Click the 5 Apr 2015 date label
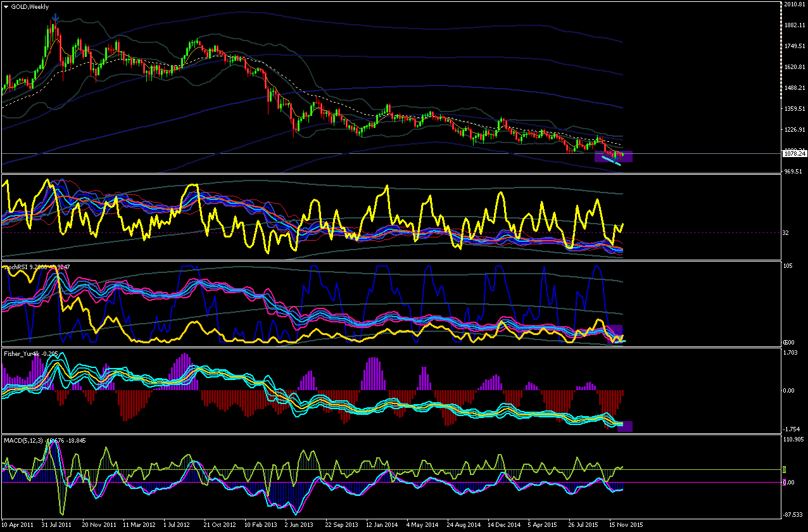 [543, 525]
